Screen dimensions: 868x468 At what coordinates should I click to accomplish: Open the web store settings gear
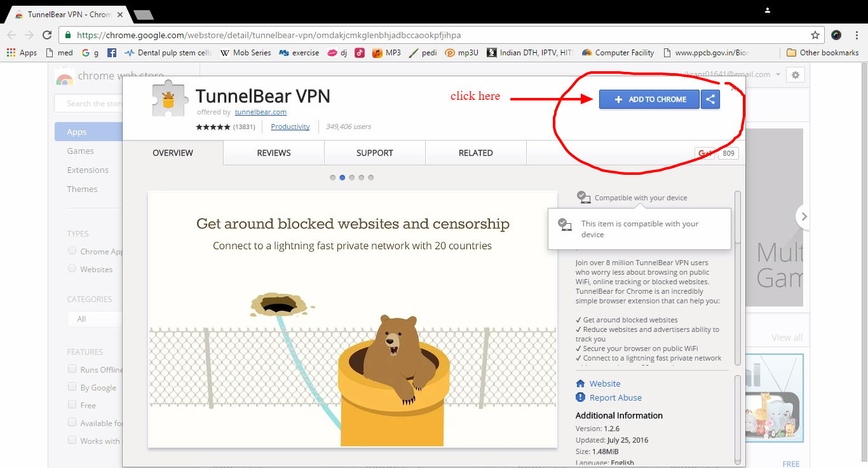coord(795,74)
